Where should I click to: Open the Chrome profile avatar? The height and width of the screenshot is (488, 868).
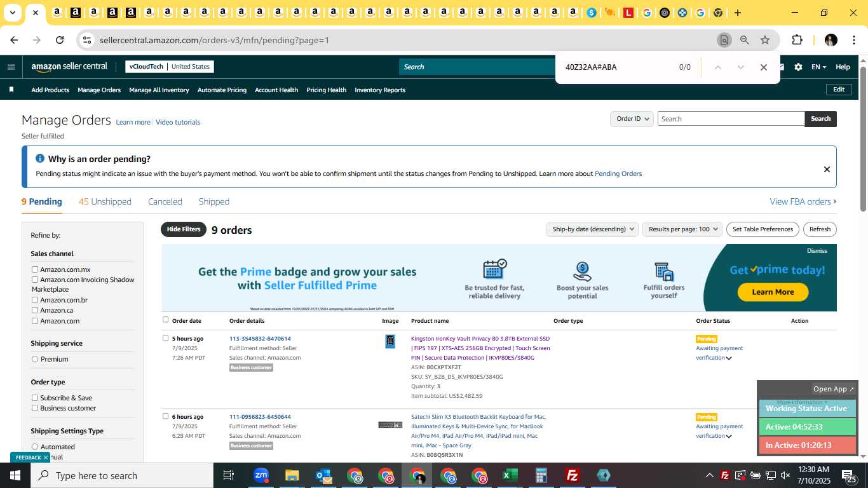831,40
